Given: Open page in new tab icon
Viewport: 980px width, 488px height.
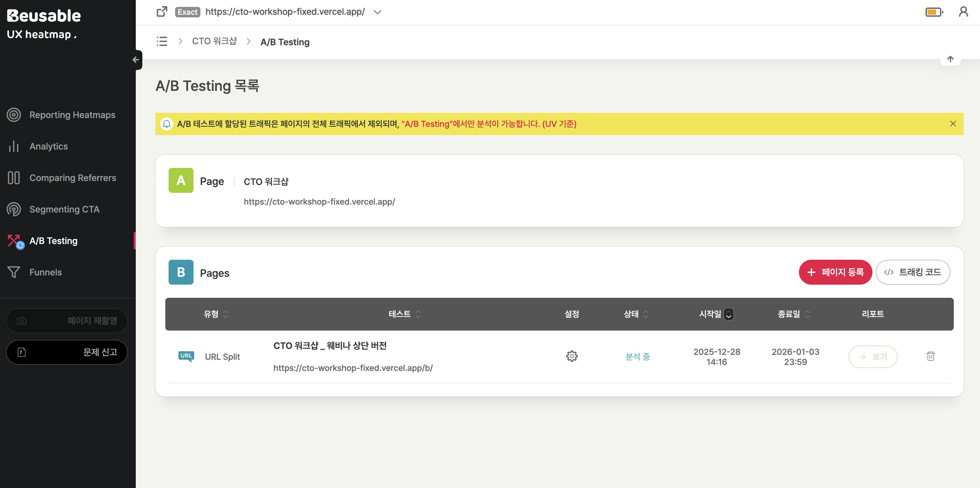Looking at the screenshot, I should tap(162, 12).
